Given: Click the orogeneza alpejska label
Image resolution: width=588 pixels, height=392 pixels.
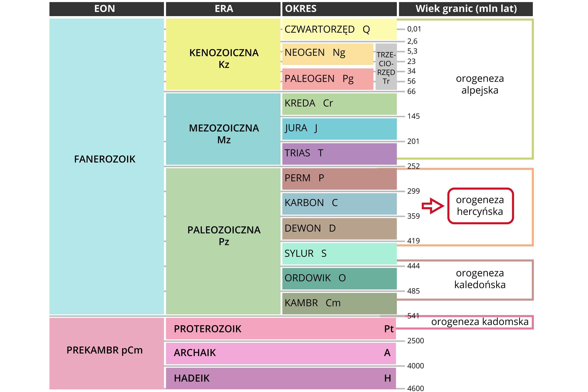Looking at the screenshot, I should tap(480, 84).
